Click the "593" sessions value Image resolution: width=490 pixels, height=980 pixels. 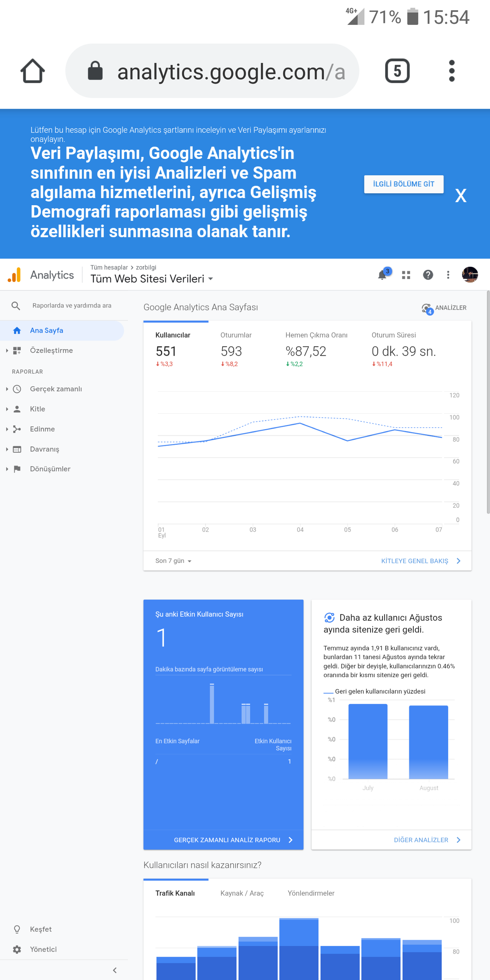tap(231, 351)
